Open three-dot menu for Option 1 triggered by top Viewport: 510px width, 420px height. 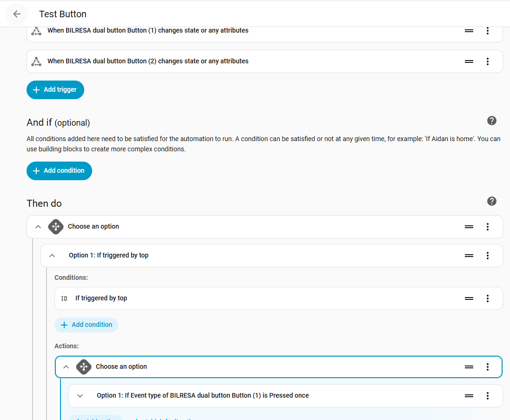(487, 256)
